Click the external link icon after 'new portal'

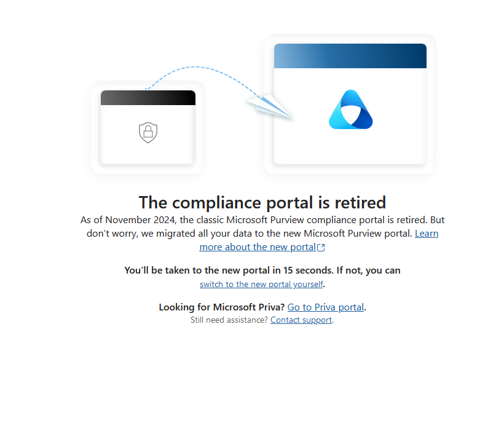(321, 247)
